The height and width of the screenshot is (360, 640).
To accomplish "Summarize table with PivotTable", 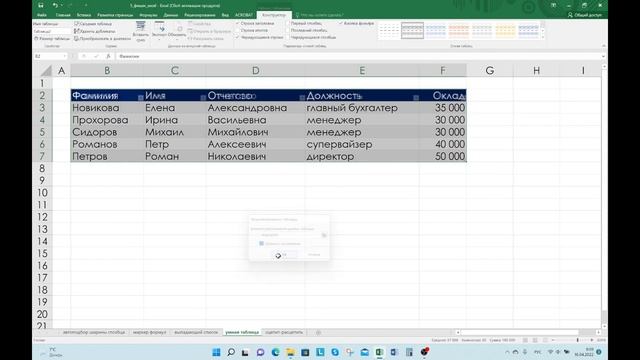I will click(x=93, y=24).
